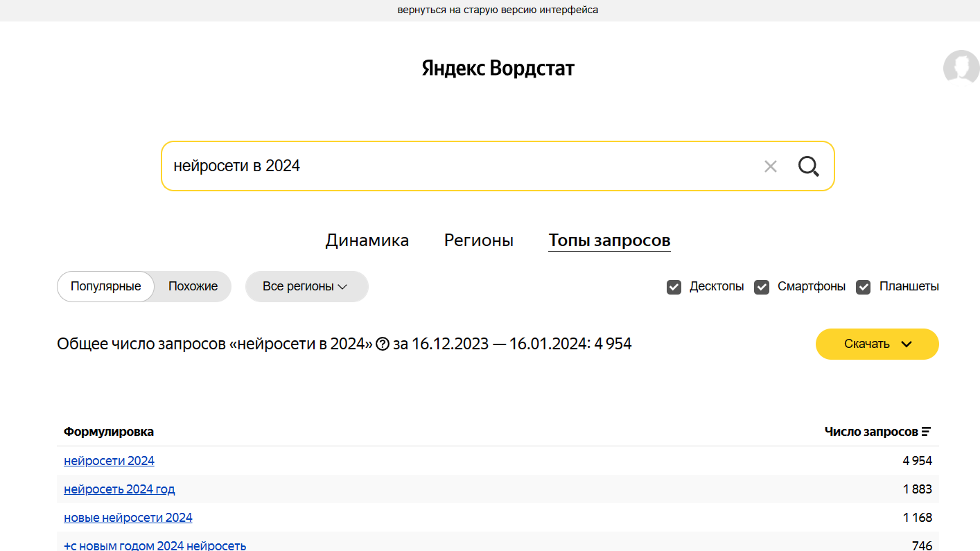Open the нейросети 2024 query link
The width and height of the screenshot is (980, 551).
[x=109, y=461]
